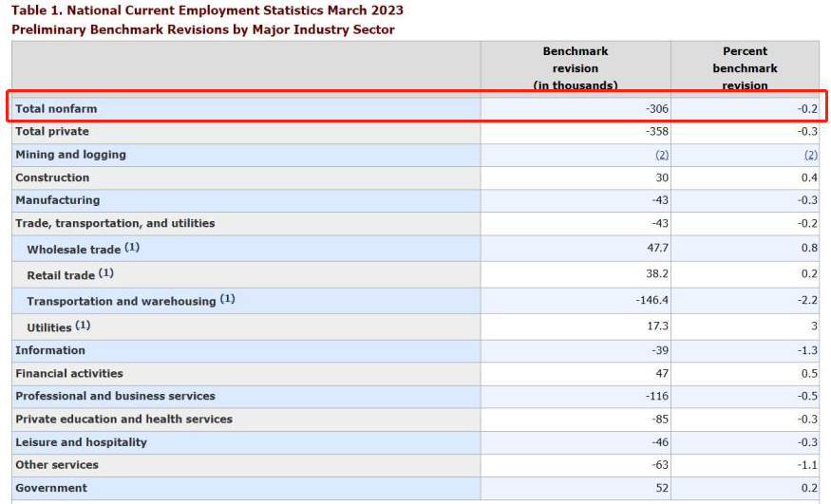Select Professional and business services row label
This screenshot has width=831, height=504.
pyautogui.click(x=115, y=396)
